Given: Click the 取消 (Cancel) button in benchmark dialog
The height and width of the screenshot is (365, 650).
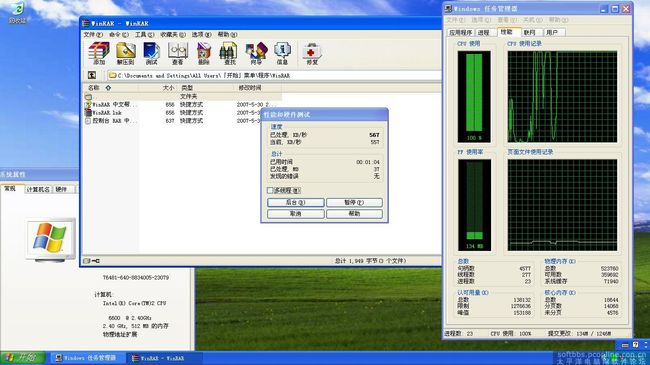Looking at the screenshot, I should [296, 214].
